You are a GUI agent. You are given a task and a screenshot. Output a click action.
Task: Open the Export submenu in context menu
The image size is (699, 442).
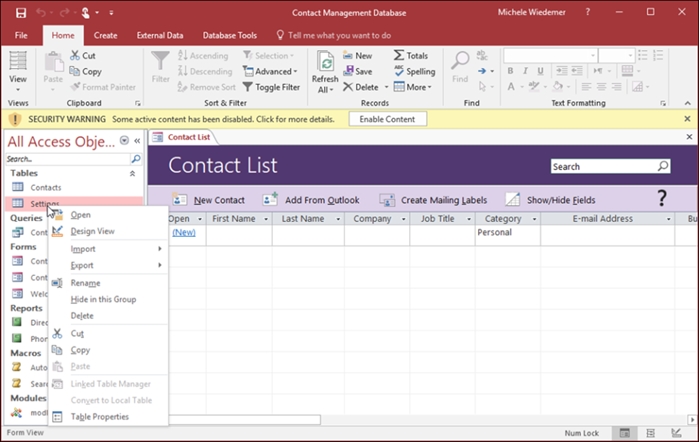[108, 265]
